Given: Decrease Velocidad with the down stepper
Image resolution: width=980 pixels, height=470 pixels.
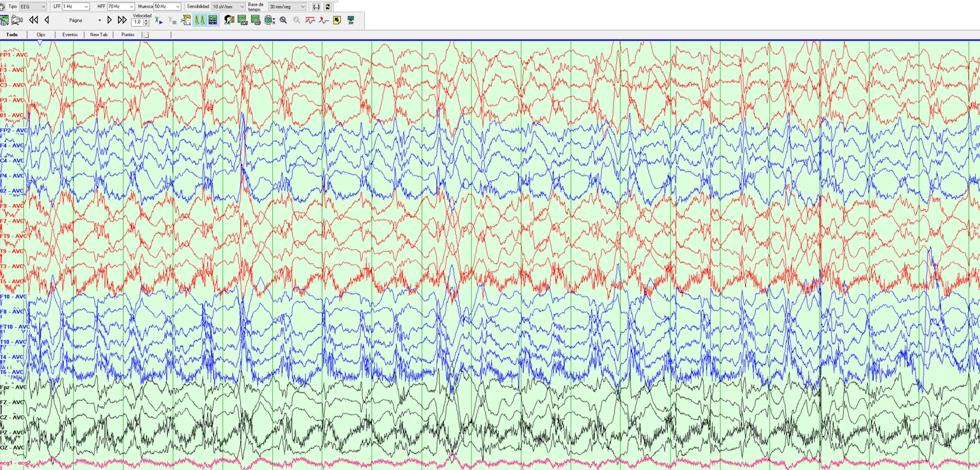Looking at the screenshot, I should pos(146,24).
